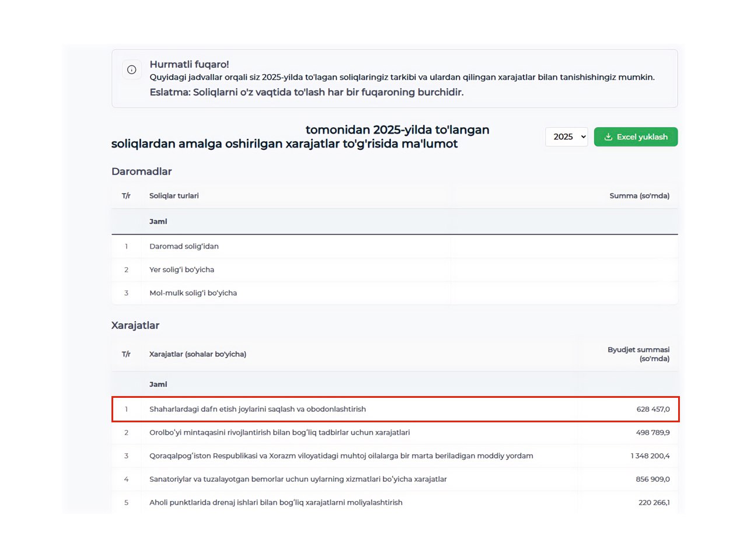Select the Daromad solig'idan row
This screenshot has height=560, width=747.
click(x=184, y=246)
